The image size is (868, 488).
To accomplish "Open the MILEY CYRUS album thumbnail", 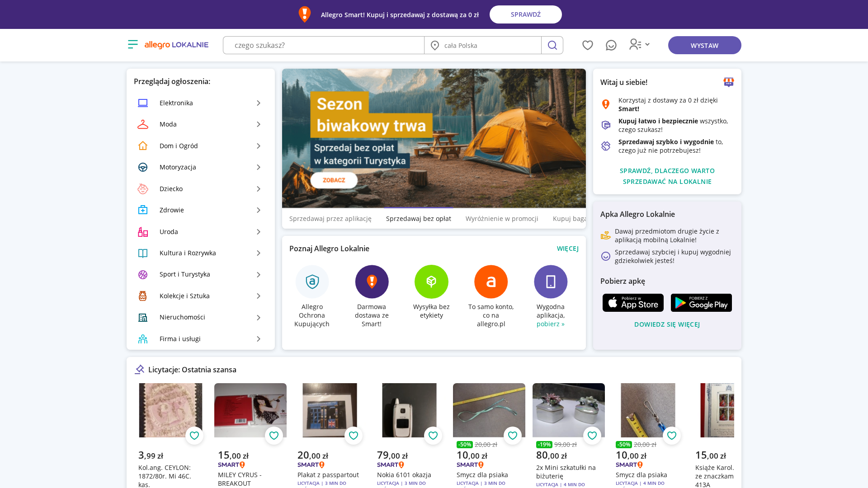I will (250, 410).
